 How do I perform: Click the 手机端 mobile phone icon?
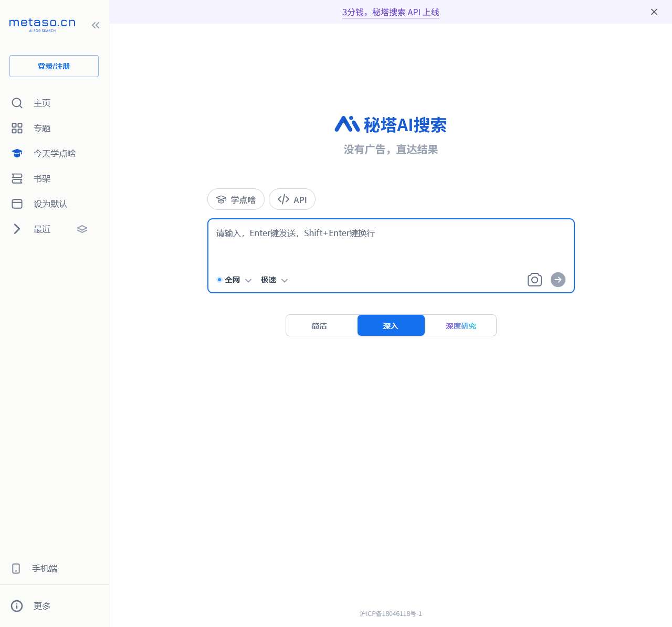tap(16, 568)
